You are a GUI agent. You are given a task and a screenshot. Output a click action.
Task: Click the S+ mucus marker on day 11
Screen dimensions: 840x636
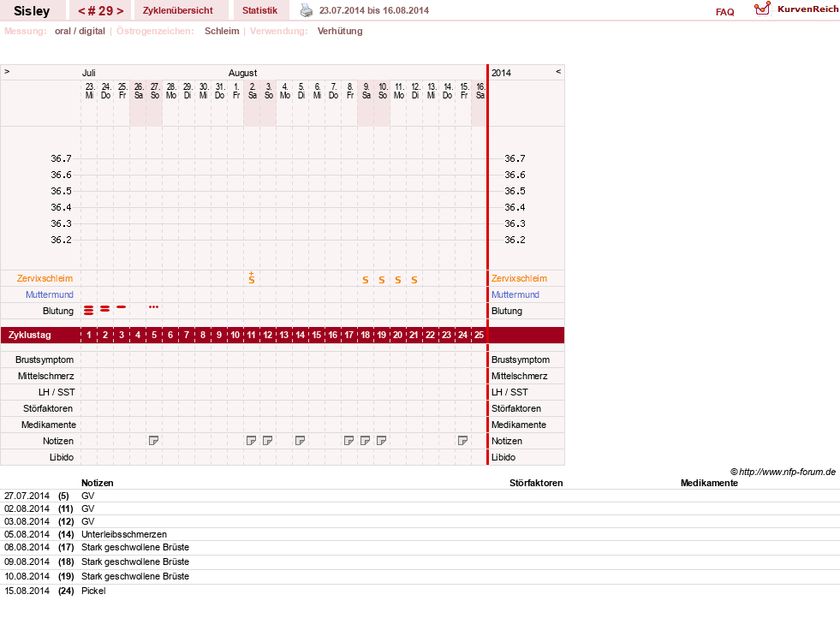tap(251, 277)
